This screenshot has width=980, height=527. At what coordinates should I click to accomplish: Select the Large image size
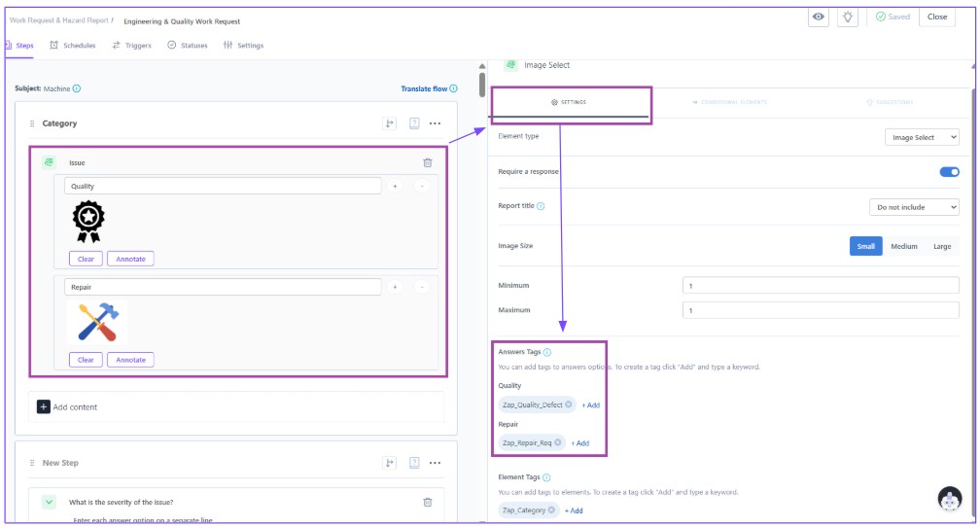(941, 246)
